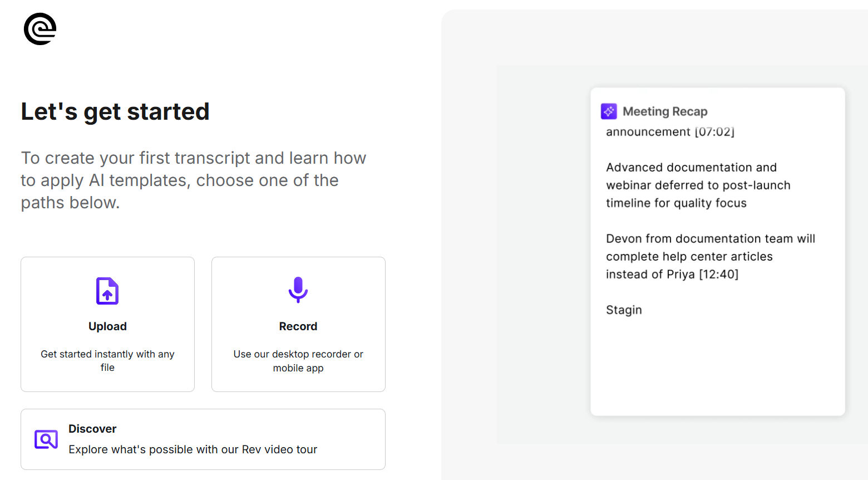Click the Meeting Recap sparkle icon
Screen dimensions: 868x480
pos(609,111)
